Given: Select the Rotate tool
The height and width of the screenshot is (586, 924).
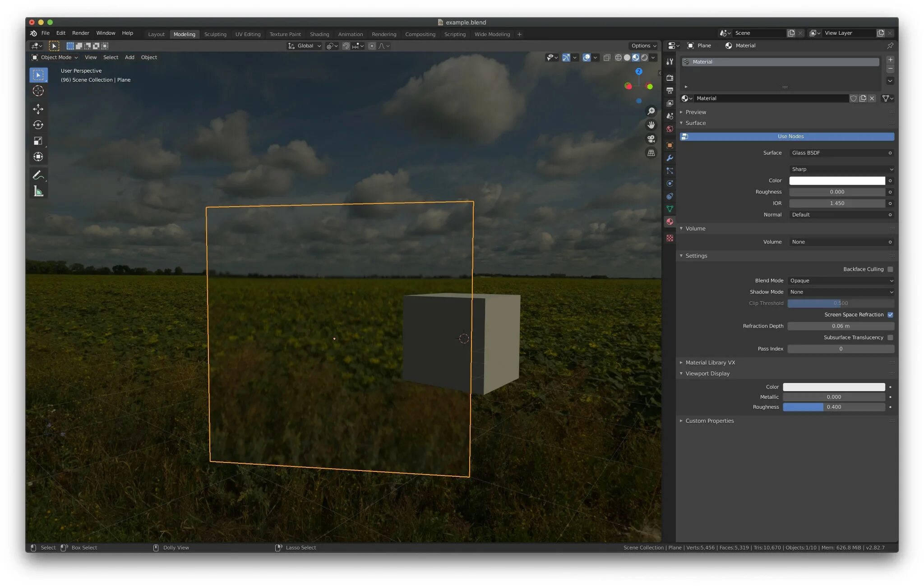Looking at the screenshot, I should (x=38, y=125).
